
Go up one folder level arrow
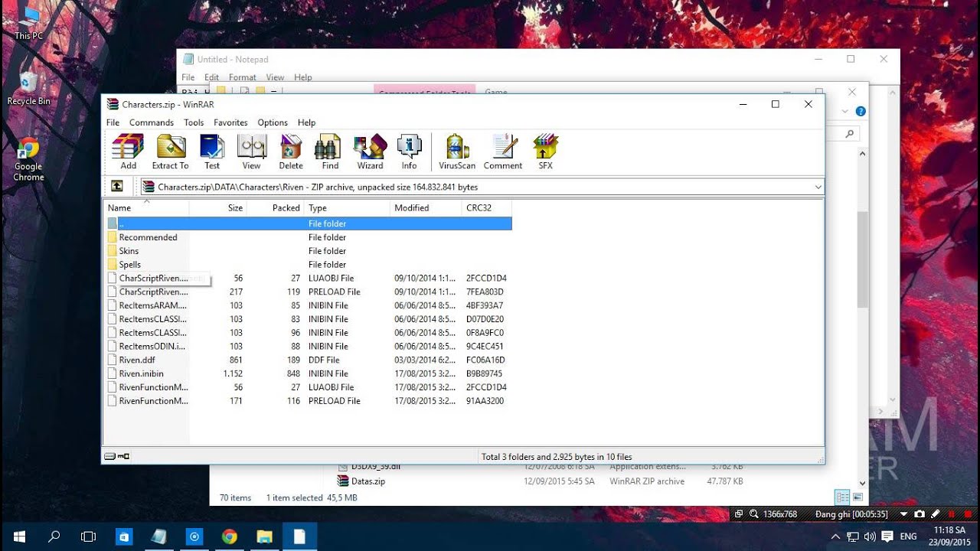pos(116,186)
